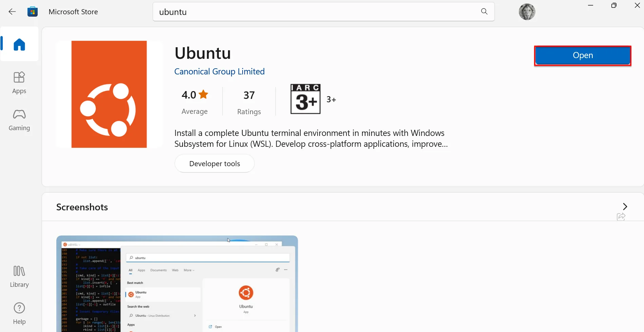Click the 37 Ratings count
The height and width of the screenshot is (332, 644).
coord(249,102)
